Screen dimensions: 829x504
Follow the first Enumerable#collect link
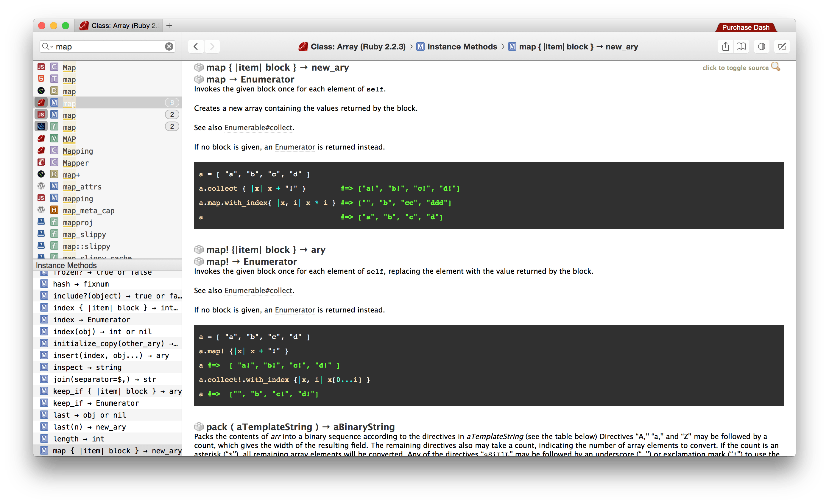coord(258,128)
